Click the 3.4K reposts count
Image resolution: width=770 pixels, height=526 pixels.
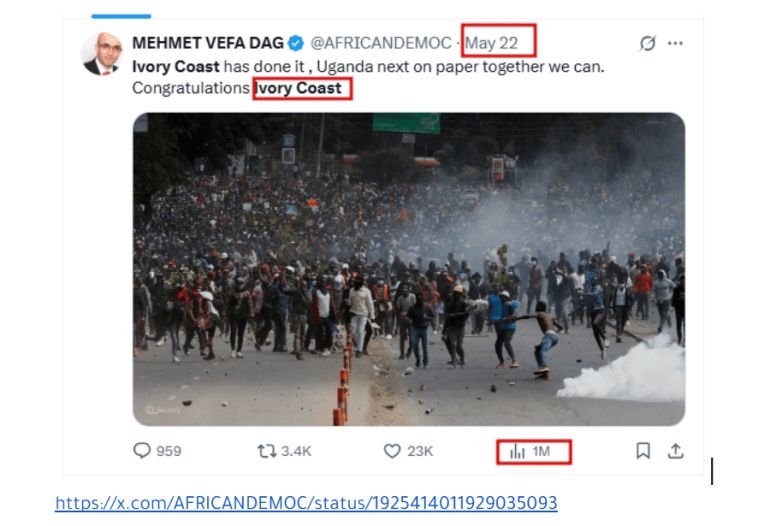[x=296, y=451]
